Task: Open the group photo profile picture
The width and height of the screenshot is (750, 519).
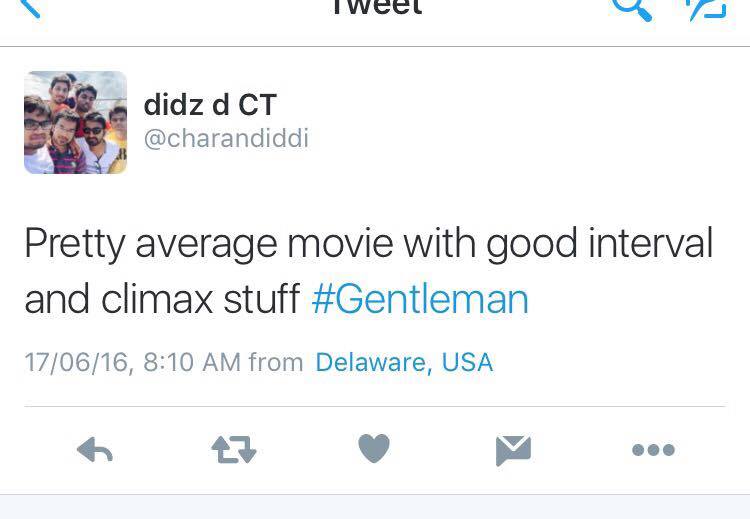Action: 76,123
